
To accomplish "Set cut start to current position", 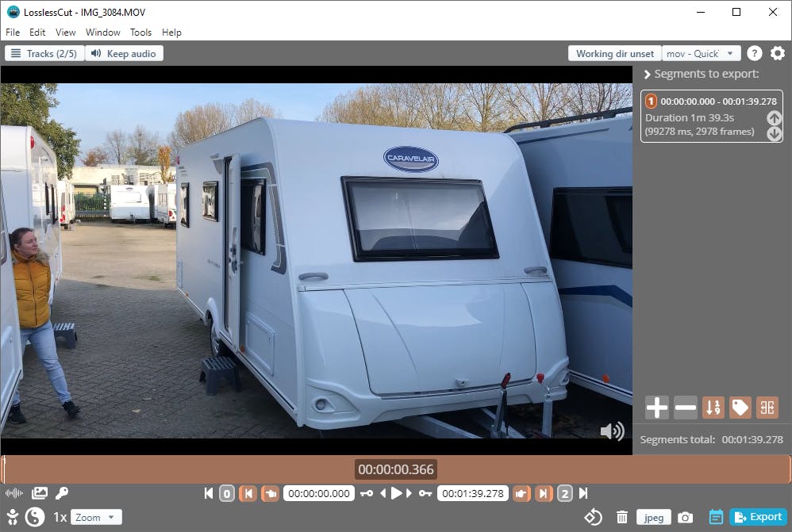I will (271, 493).
